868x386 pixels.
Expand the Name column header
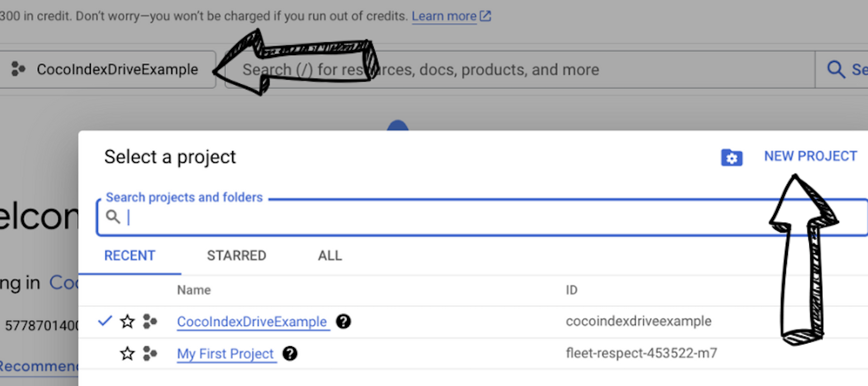(x=194, y=289)
